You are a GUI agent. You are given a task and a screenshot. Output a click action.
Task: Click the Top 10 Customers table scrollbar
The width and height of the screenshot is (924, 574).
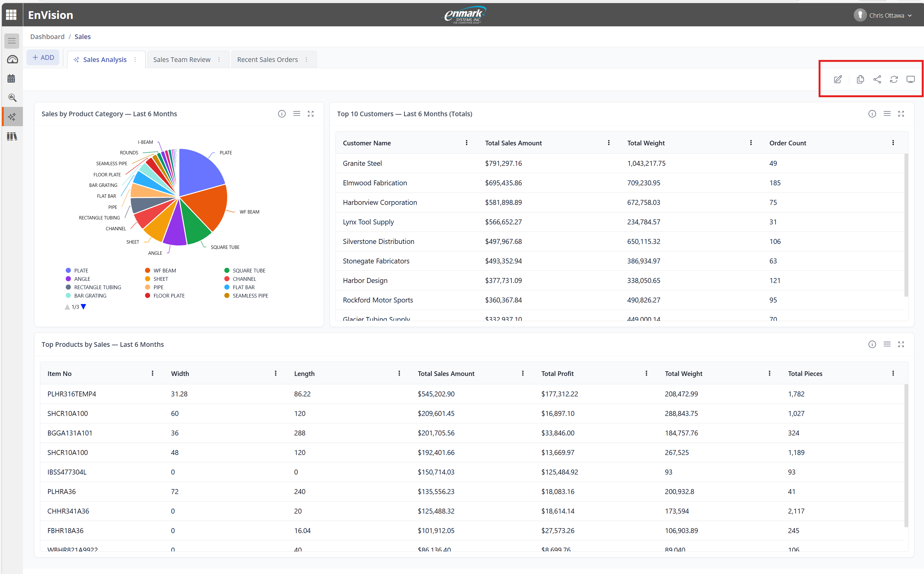(x=906, y=225)
